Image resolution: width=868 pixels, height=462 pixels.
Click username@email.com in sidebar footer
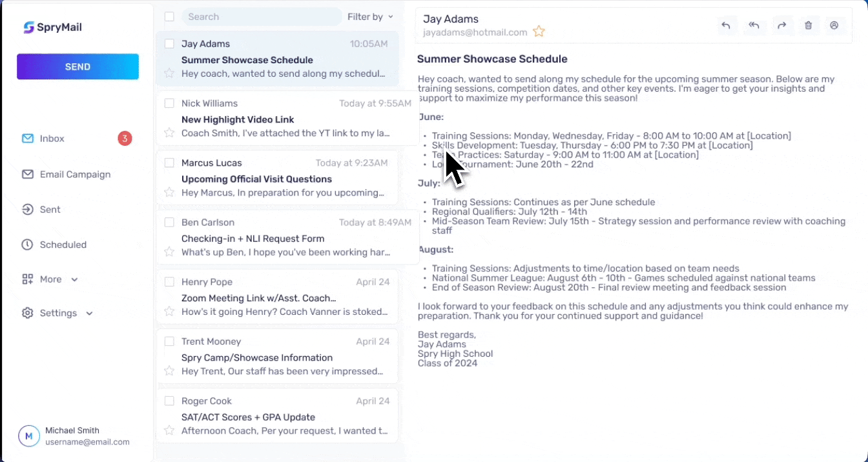coord(87,442)
